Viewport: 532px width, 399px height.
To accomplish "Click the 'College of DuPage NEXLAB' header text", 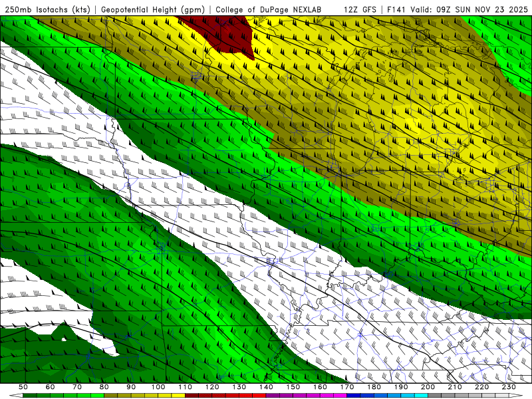I will (269, 9).
